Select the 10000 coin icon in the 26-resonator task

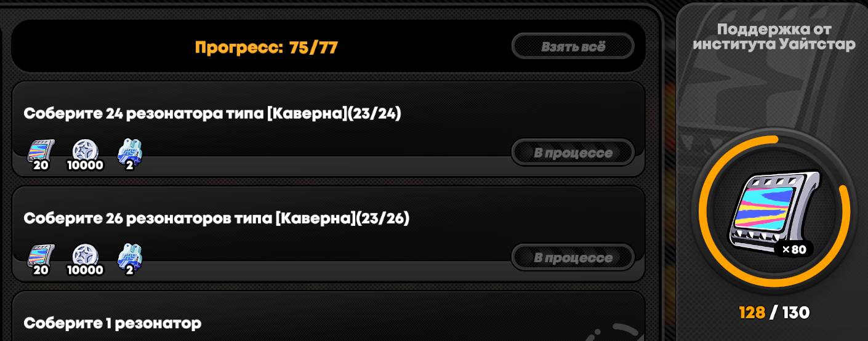click(x=84, y=257)
